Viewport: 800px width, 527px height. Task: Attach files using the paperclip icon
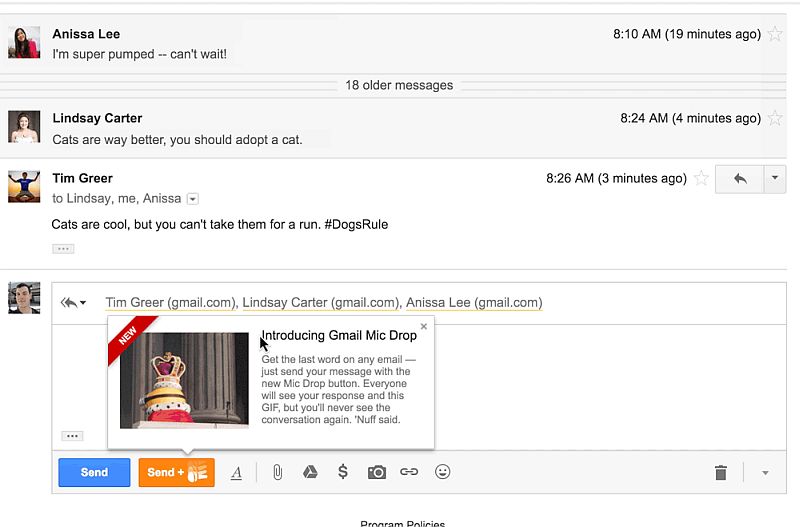point(278,472)
